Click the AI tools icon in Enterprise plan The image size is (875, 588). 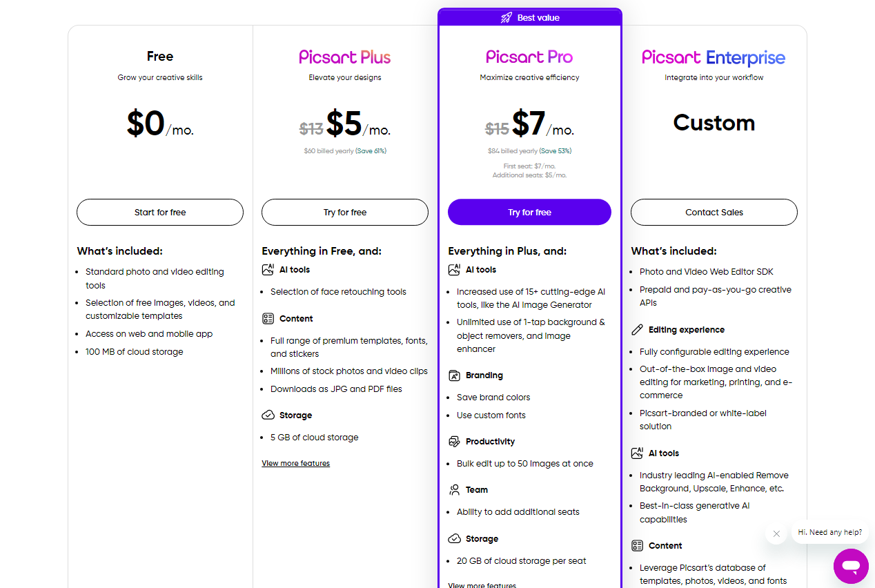coord(637,453)
